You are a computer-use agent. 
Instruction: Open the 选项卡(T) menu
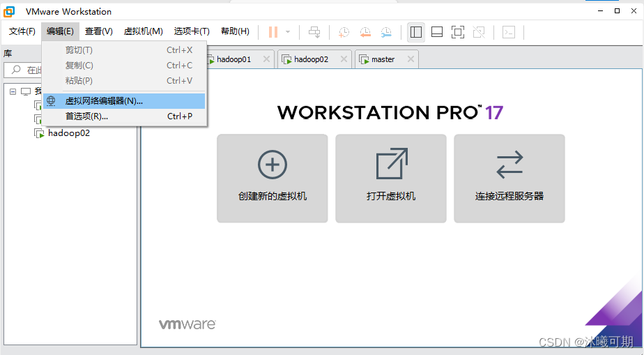[x=192, y=31]
